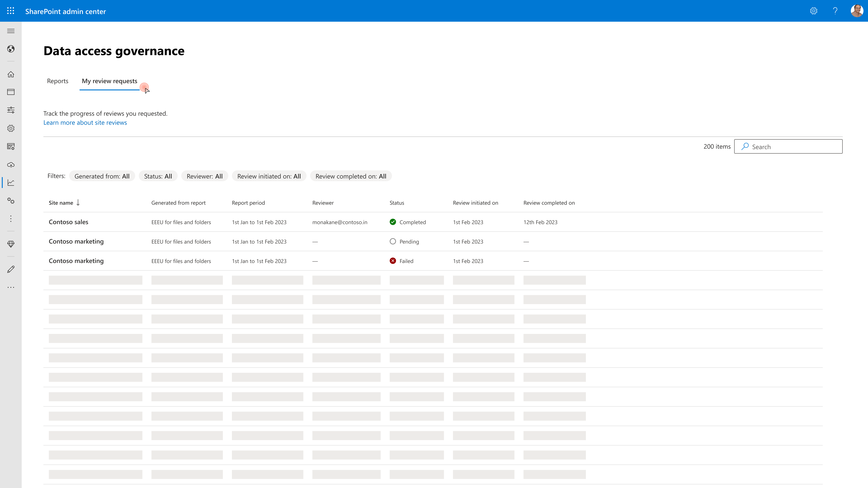Sort by the Site name column header
Image resolution: width=868 pixels, height=488 pixels.
click(61, 203)
